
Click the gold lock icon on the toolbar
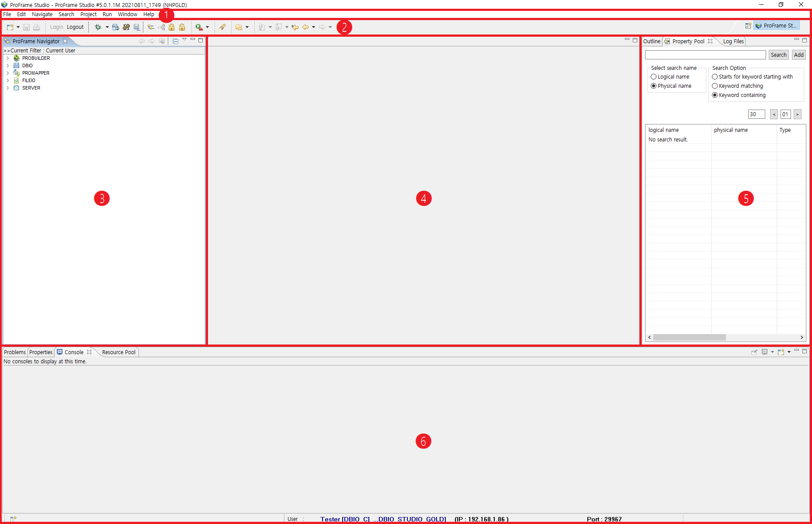(172, 27)
